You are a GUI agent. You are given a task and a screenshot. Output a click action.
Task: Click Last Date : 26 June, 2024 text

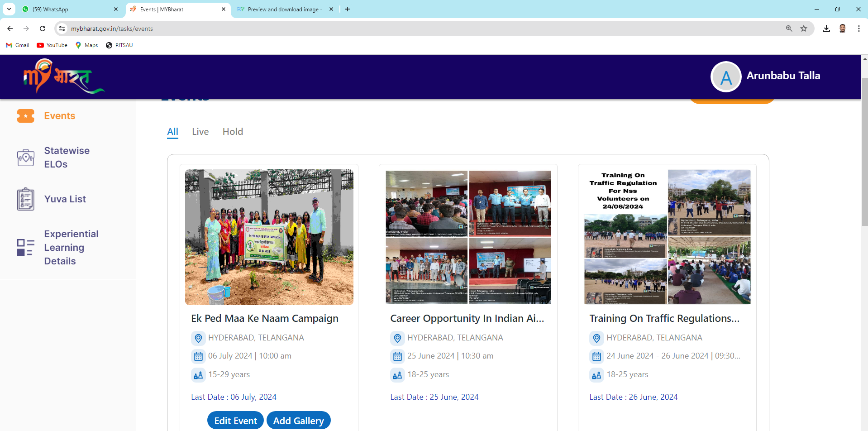pyautogui.click(x=634, y=397)
